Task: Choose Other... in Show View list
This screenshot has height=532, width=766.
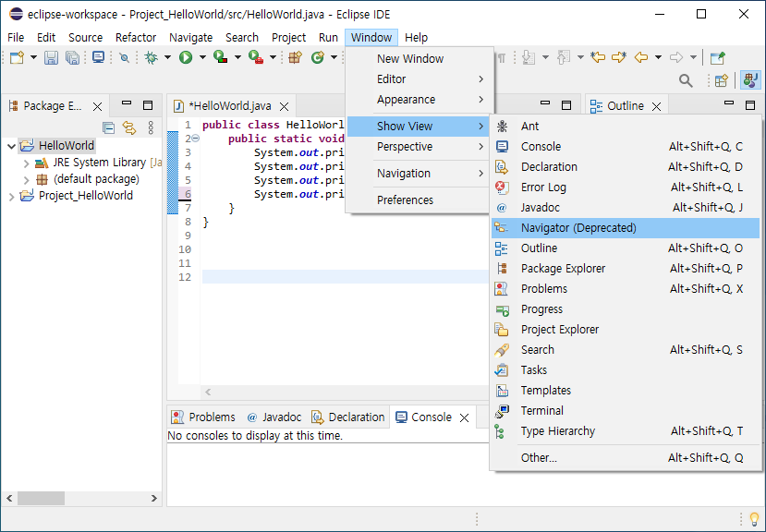Action: tap(626, 458)
